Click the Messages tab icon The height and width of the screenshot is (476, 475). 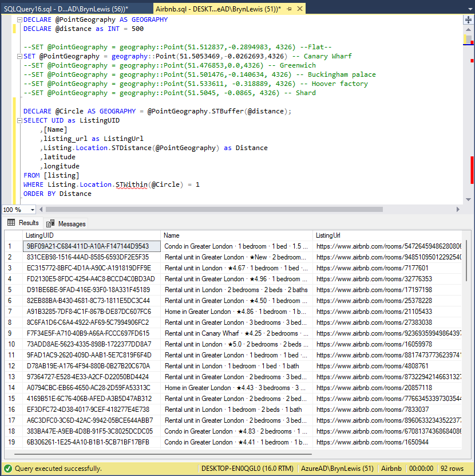pyautogui.click(x=50, y=223)
